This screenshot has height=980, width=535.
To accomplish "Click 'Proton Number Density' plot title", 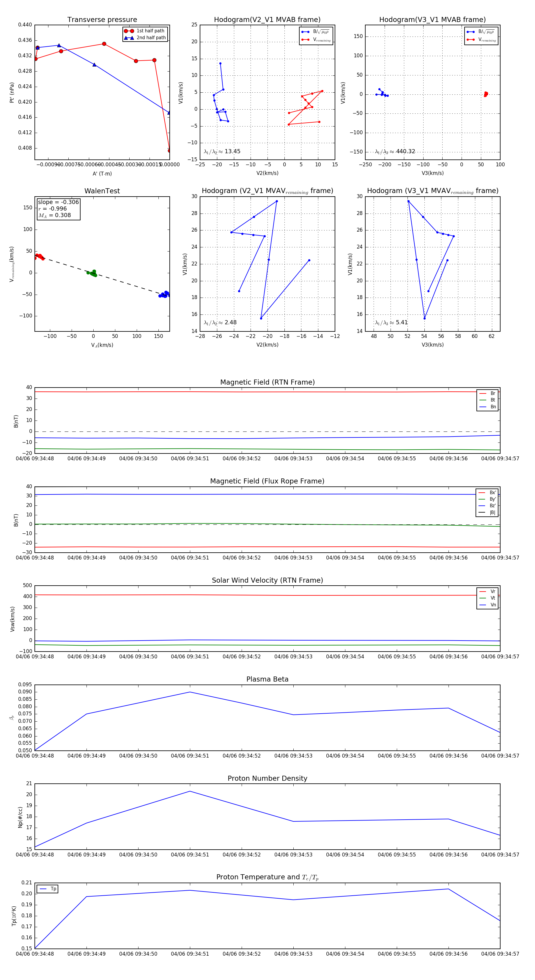I will (267, 778).
